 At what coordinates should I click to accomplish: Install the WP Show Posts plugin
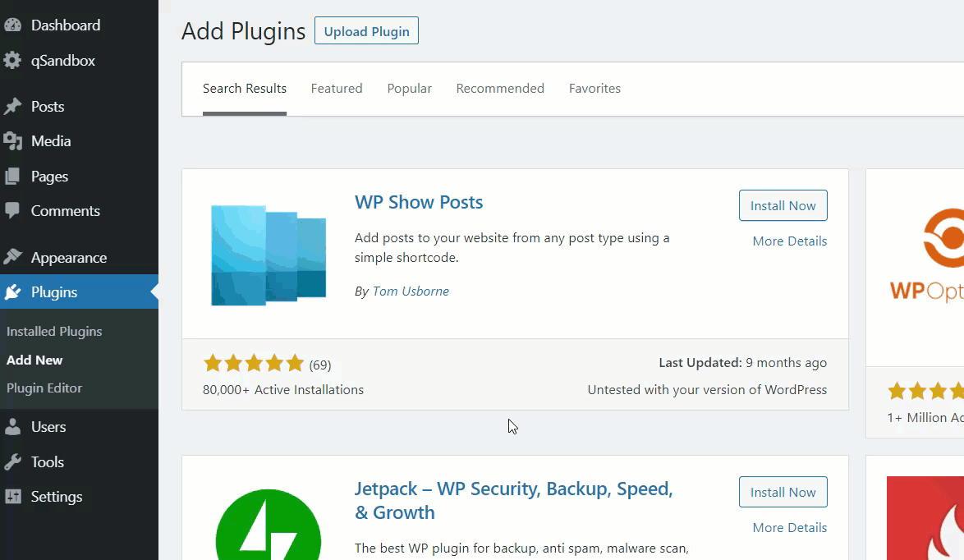click(783, 205)
